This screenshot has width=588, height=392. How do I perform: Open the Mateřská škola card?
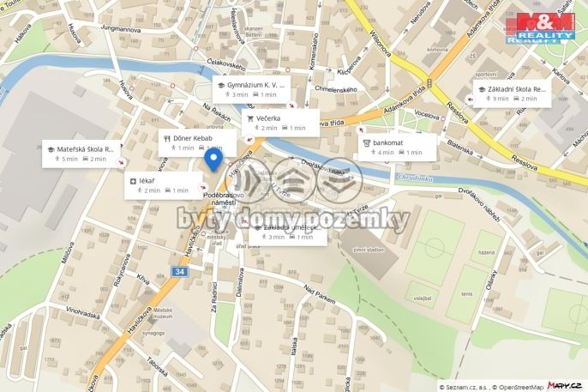pyautogui.click(x=81, y=154)
